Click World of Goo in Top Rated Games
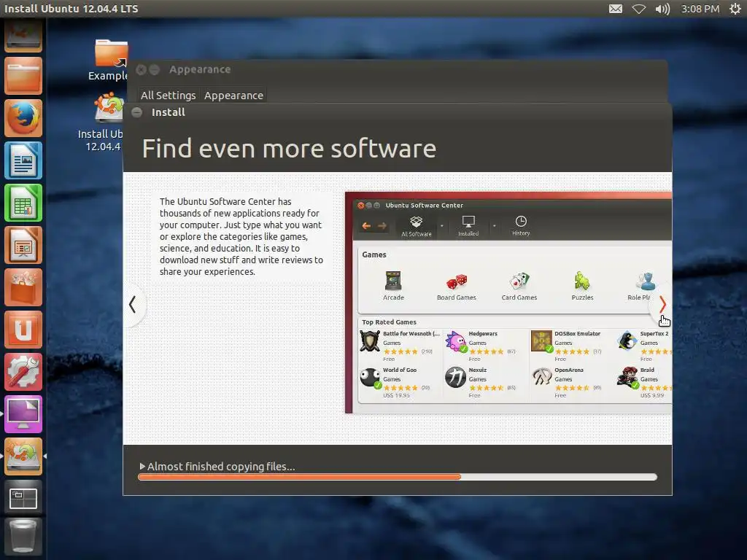This screenshot has height=560, width=747. [x=395, y=382]
